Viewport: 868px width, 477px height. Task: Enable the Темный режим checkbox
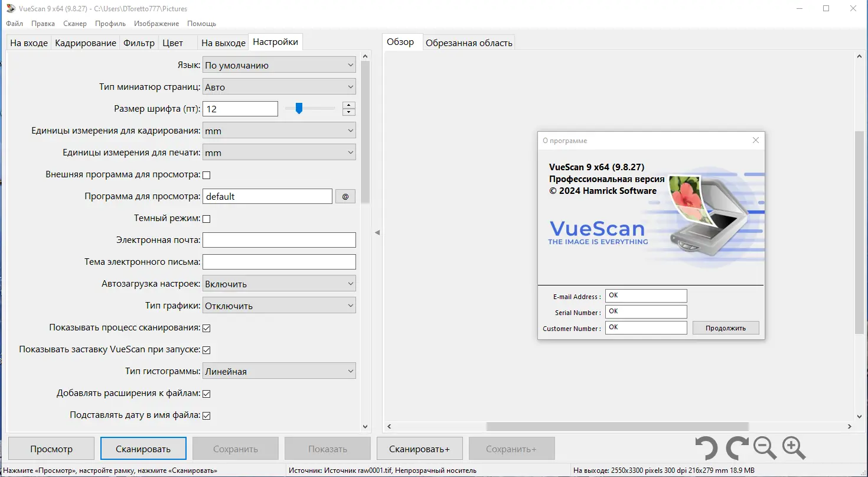206,218
